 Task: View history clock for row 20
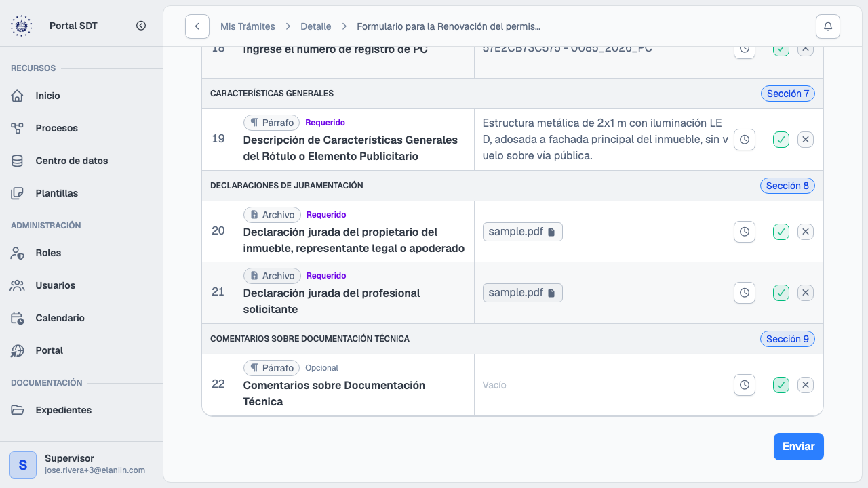coord(745,232)
